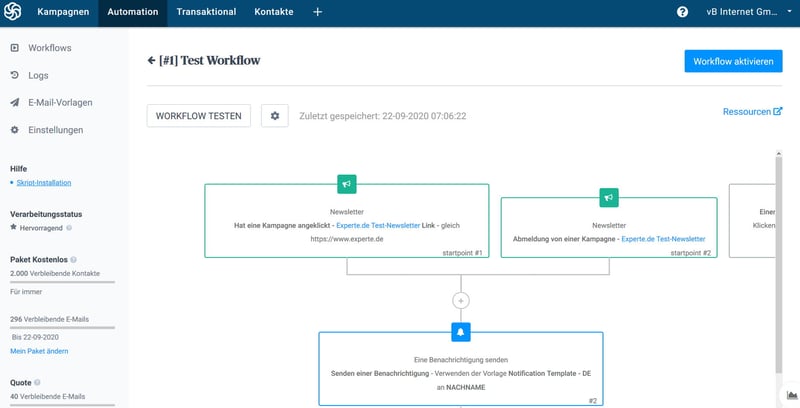Click the info icon next to Quote
Image resolution: width=800 pixels, height=408 pixels.
37,382
